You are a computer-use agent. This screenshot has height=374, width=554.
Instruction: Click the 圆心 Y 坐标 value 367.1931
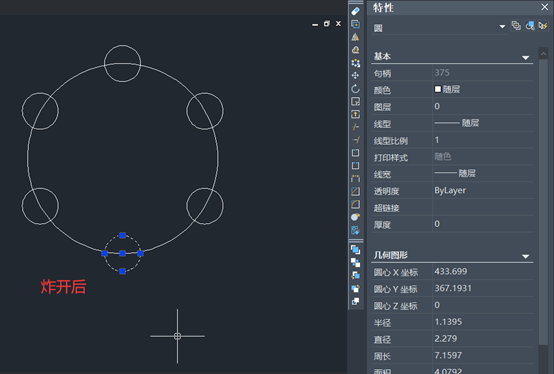pos(453,288)
